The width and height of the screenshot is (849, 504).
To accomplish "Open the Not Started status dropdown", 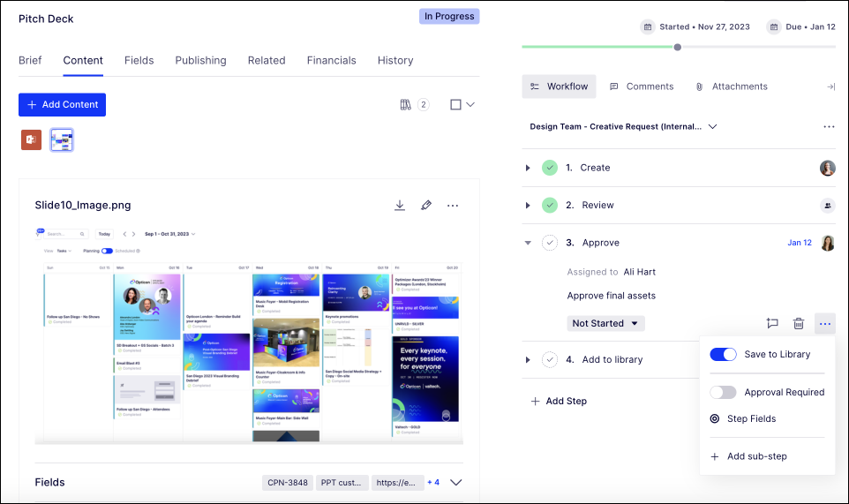I will [605, 323].
